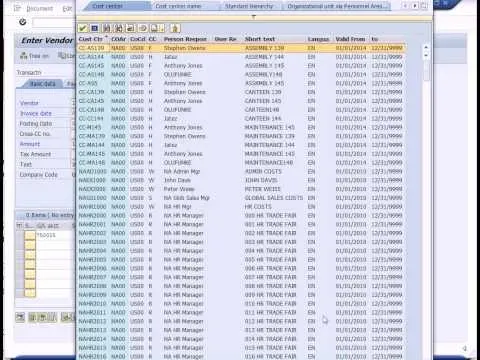The image size is (480, 360).
Task: Switch to Standard hierarchy tab
Action: coord(249,6)
